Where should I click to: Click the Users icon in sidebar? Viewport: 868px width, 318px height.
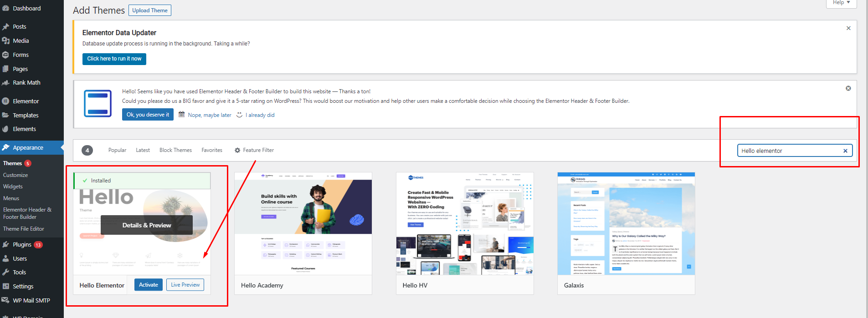point(5,259)
